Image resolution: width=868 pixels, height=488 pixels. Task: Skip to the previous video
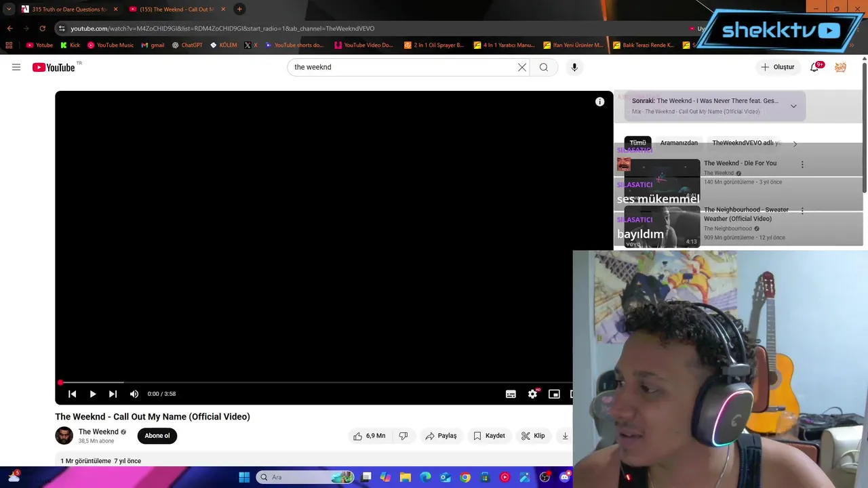tap(72, 394)
